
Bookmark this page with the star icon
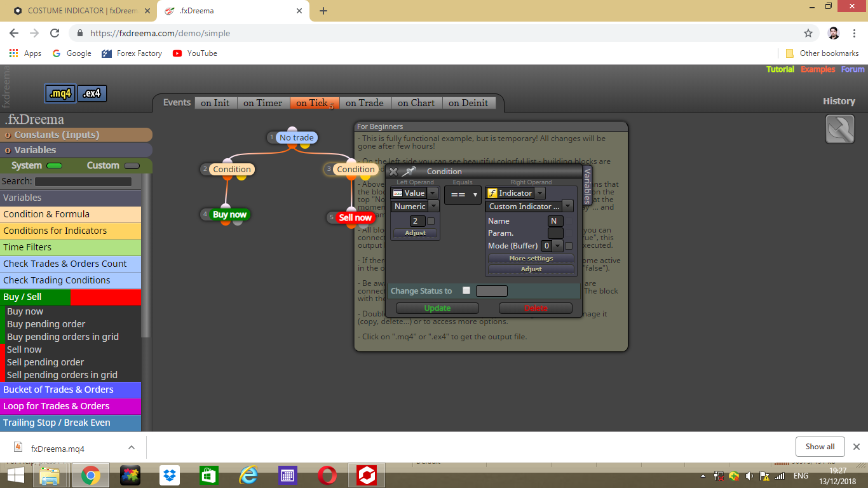coord(808,33)
